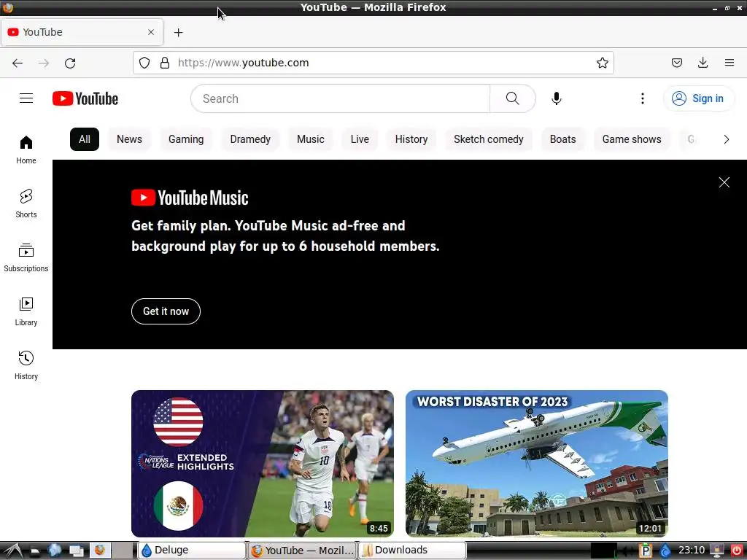Switch to Downloads window in the taskbar
The image size is (747, 560).
[412, 550]
